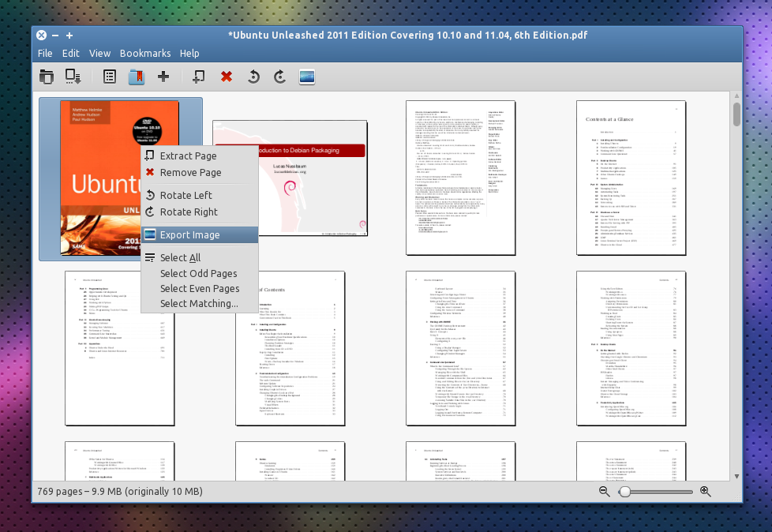Open document properties via list toolbar icon
Screen dimensions: 772x532
pos(109,76)
